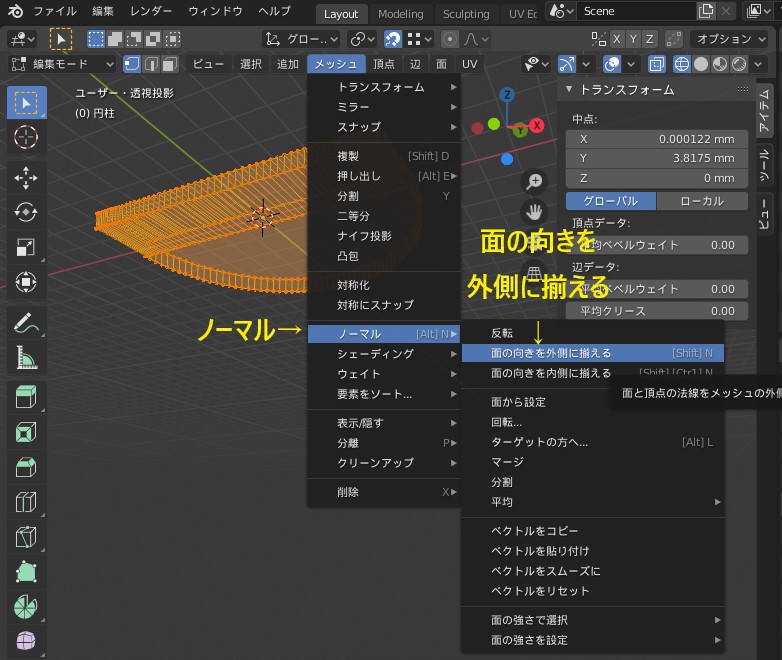Image resolution: width=782 pixels, height=660 pixels.
Task: Click the Scene name field
Action: point(636,11)
